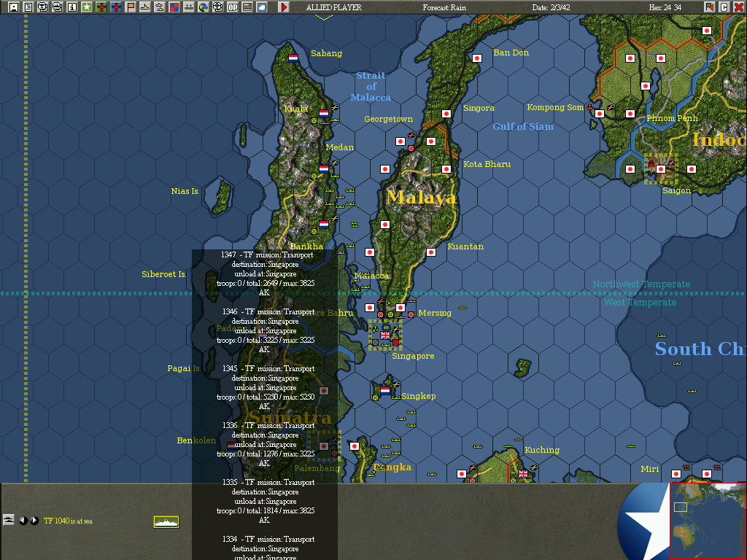Click the white star on green icon
This screenshot has height=560, width=747.
pos(87,7)
